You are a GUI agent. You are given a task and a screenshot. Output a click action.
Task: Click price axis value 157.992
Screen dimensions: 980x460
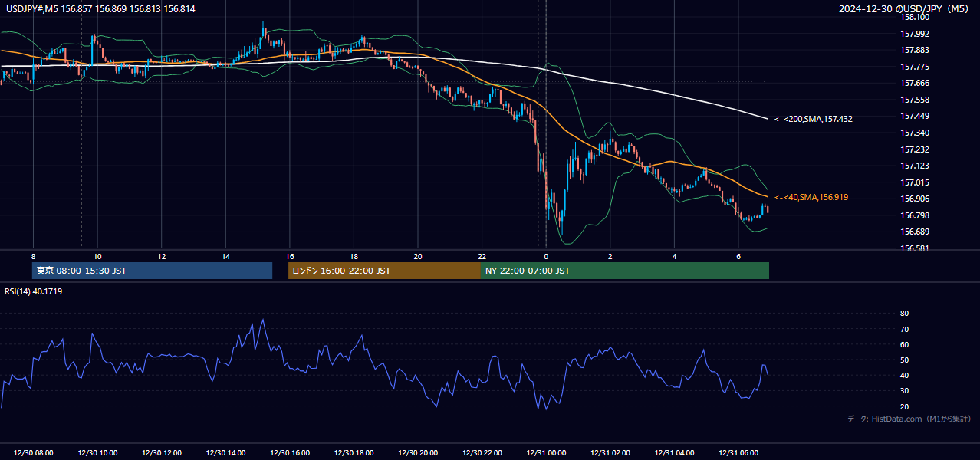coord(915,34)
